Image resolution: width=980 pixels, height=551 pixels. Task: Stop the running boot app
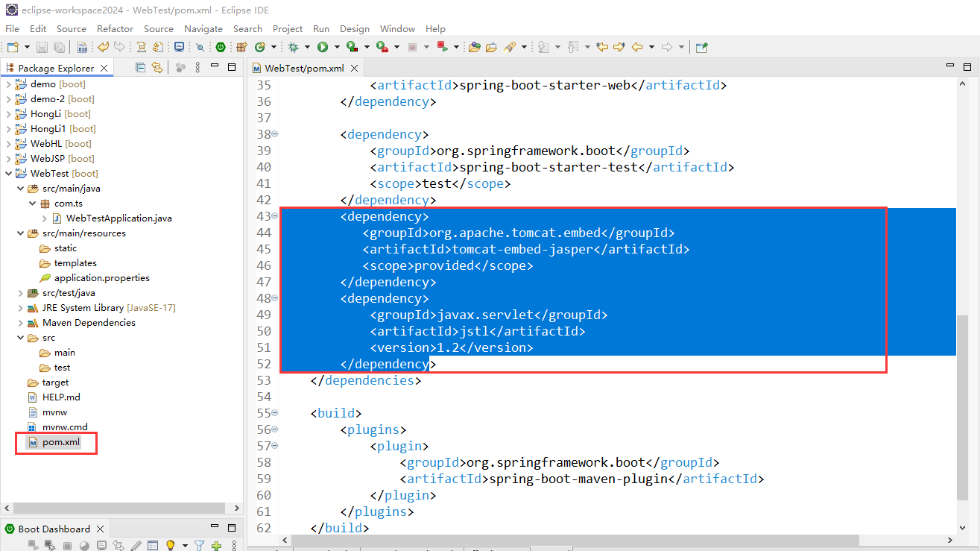click(66, 544)
